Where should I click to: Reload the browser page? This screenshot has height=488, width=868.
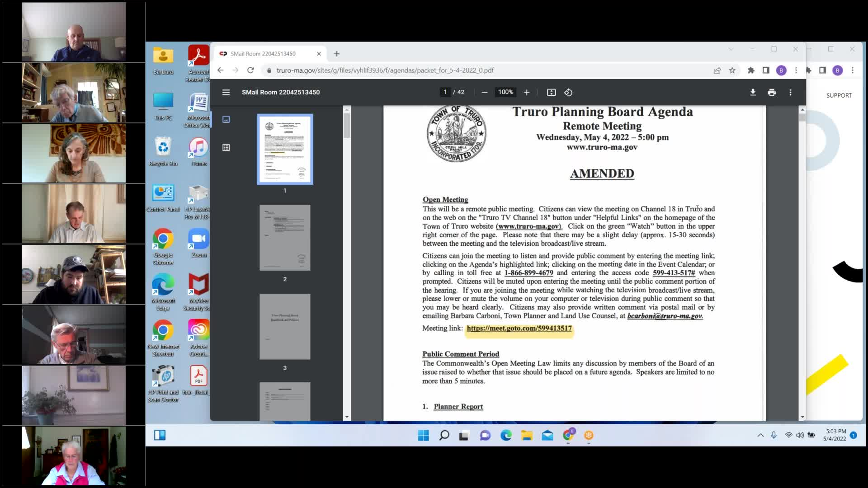[x=250, y=70]
